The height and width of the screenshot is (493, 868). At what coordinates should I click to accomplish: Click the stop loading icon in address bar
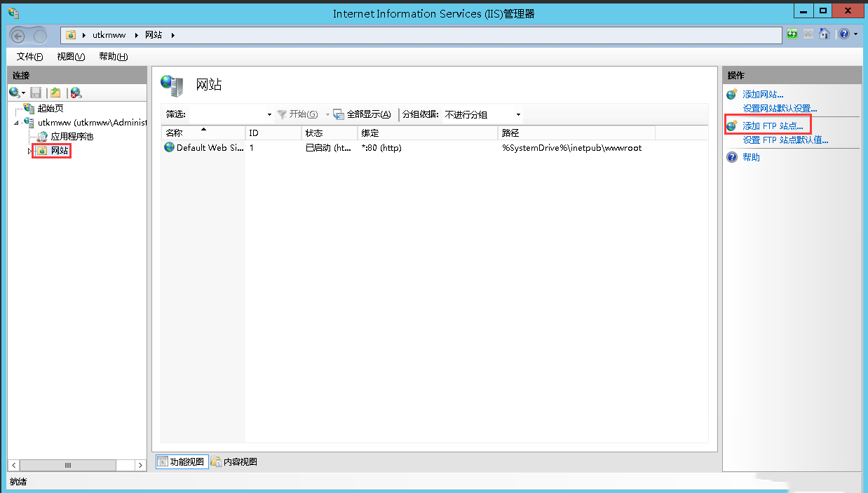click(x=808, y=34)
